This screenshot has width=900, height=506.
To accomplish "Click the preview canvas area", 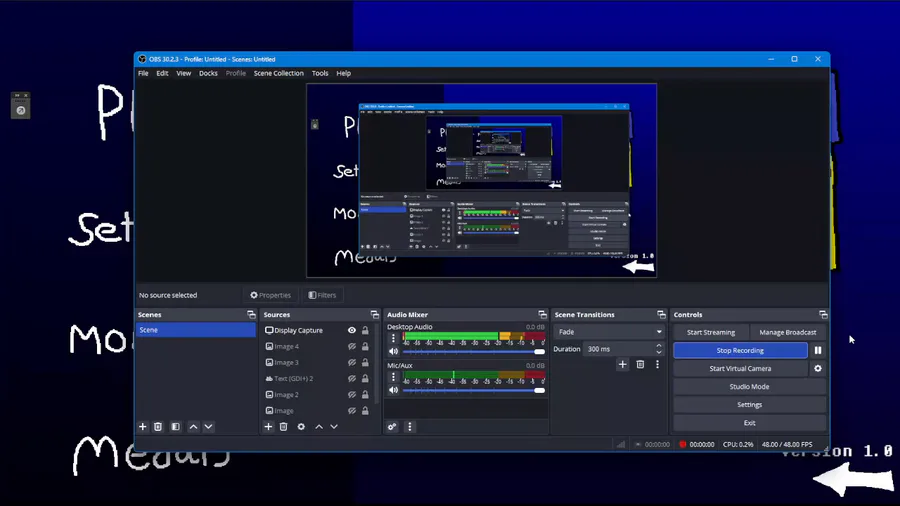I will (482, 181).
